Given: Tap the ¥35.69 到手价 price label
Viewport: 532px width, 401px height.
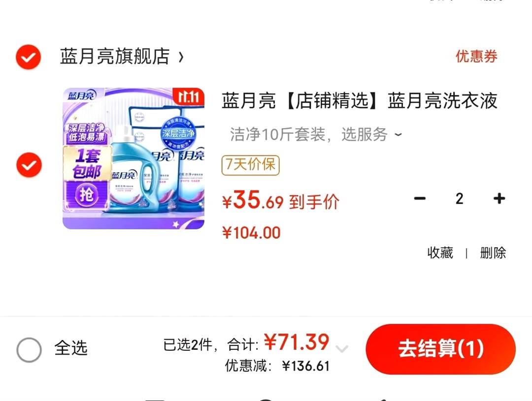Looking at the screenshot, I should 281,200.
